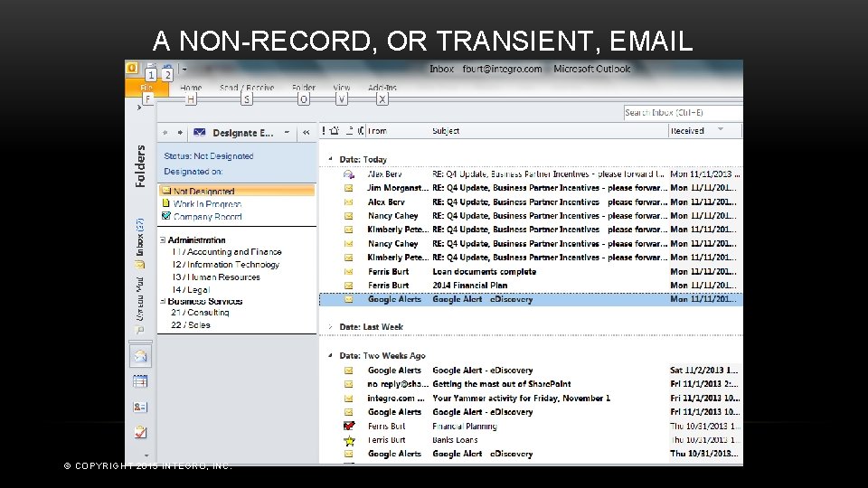Open Contacts view in navigation bar

click(141, 408)
